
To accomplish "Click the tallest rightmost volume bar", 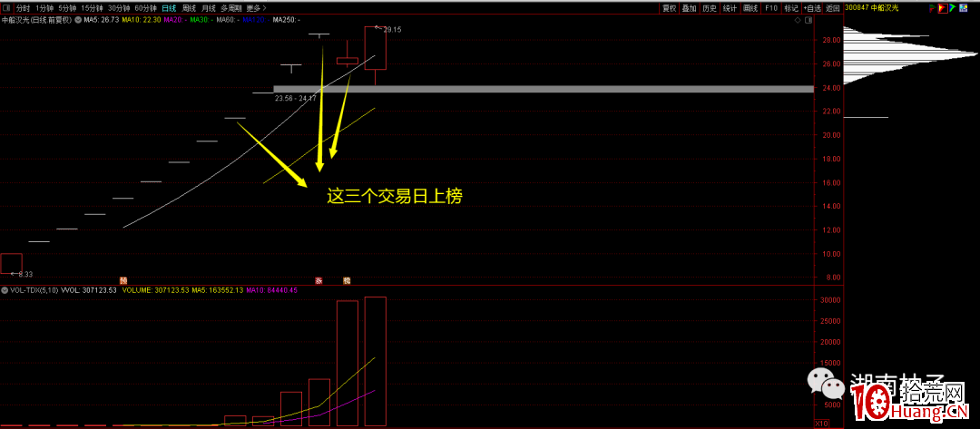I will click(x=376, y=361).
